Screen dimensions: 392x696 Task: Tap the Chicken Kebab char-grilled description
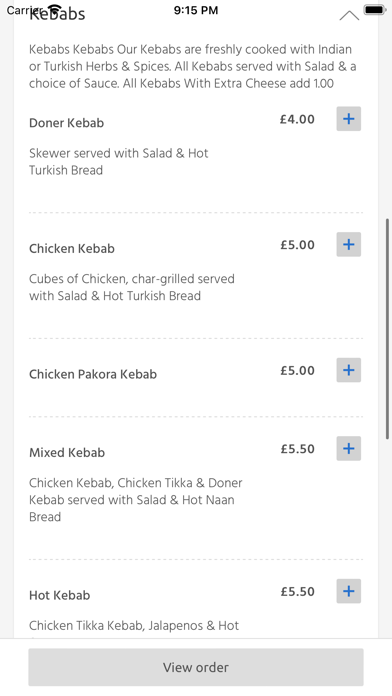(x=132, y=287)
